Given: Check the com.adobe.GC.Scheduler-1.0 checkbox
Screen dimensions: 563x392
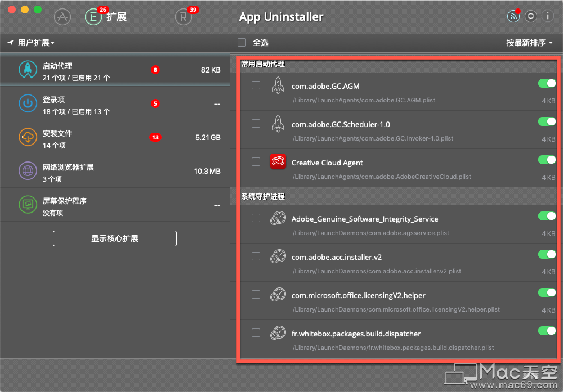Looking at the screenshot, I should (256, 123).
